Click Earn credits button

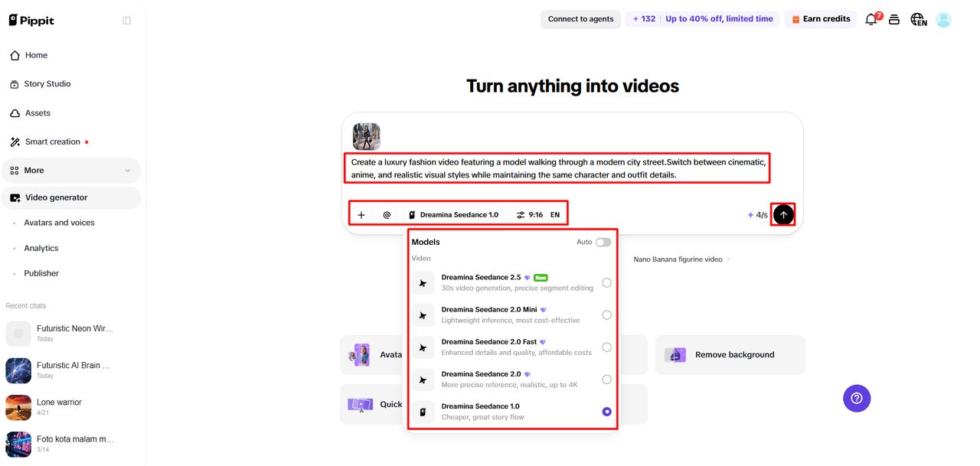click(821, 19)
